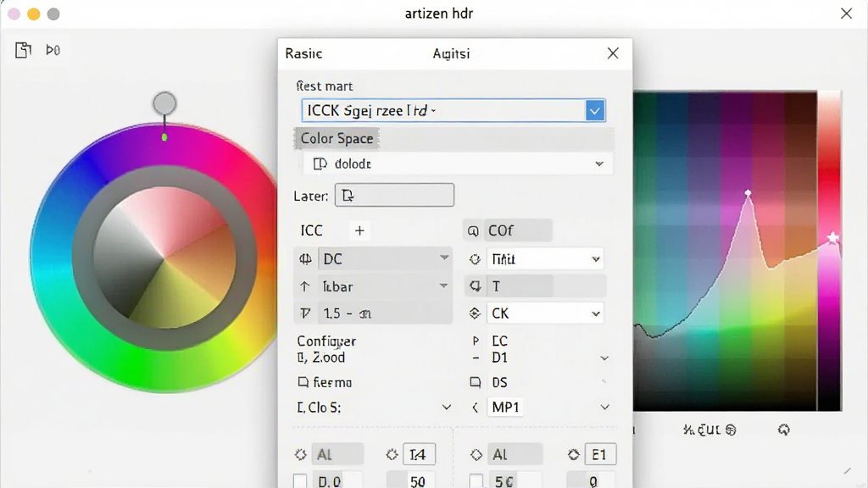Click the gear icon left of the E1 box
The image size is (868, 488).
(x=574, y=455)
